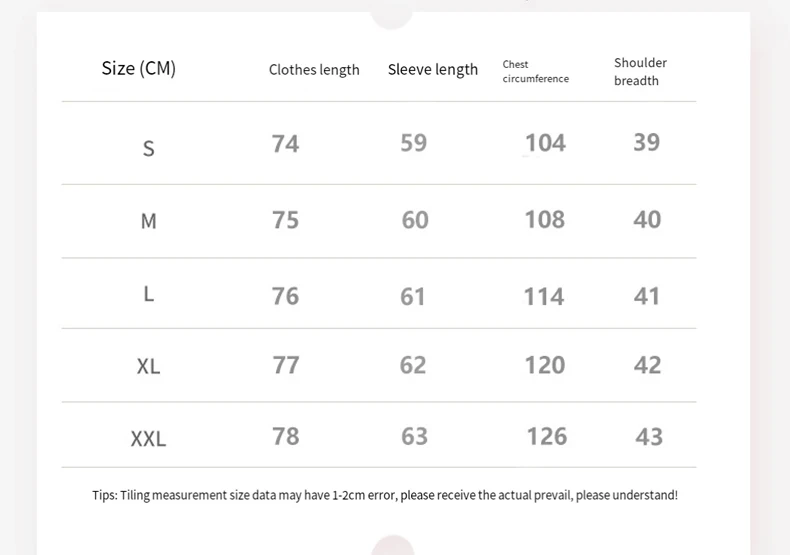Viewport: 790px width, 555px height.
Task: Click the Shoulder breadth column header
Action: [640, 71]
